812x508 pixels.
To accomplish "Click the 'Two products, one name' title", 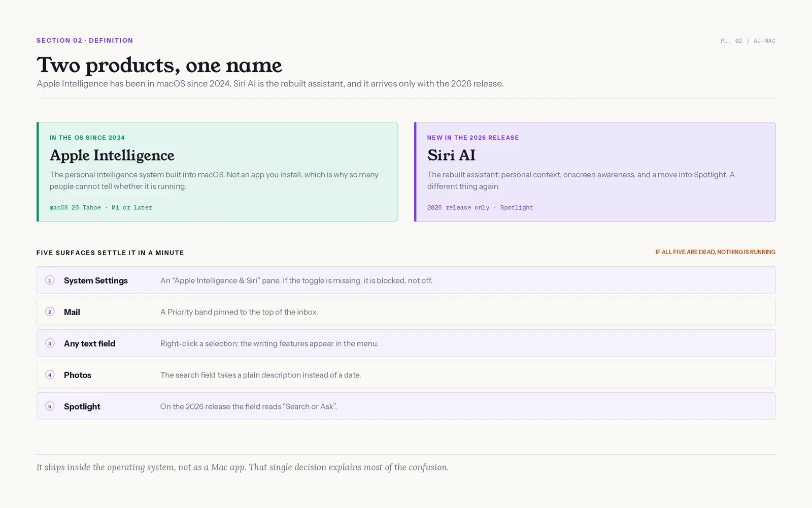I will pyautogui.click(x=159, y=65).
